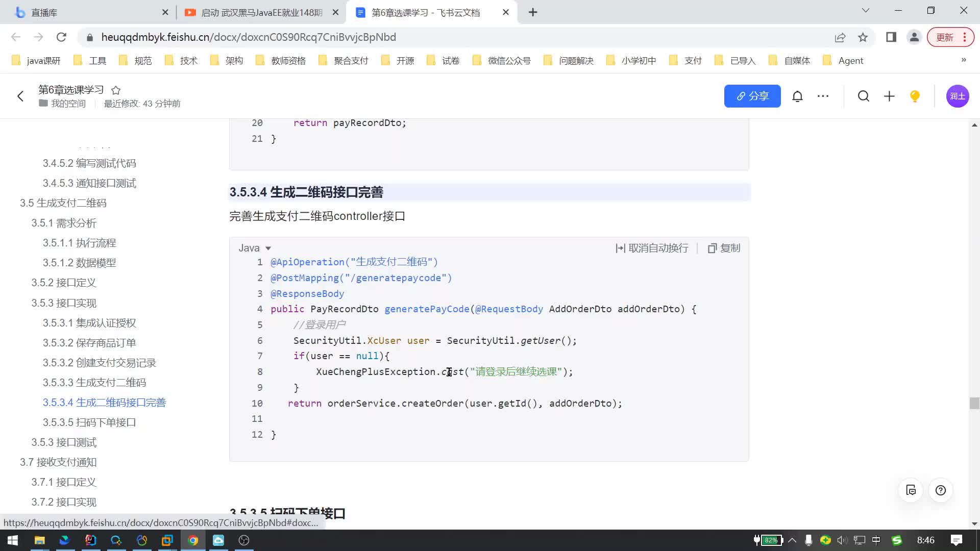
Task: Toggle 取消自动换行 in code block
Action: click(652, 248)
